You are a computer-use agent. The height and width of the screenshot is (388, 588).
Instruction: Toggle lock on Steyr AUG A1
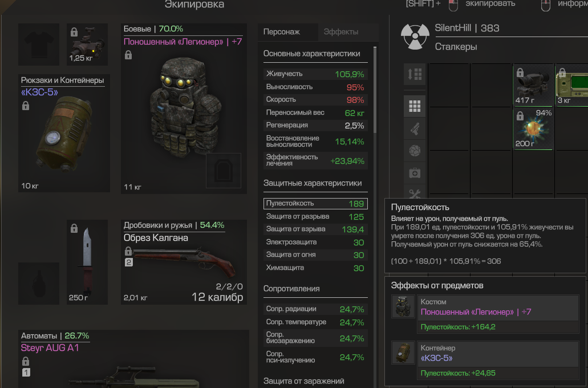[26, 361]
